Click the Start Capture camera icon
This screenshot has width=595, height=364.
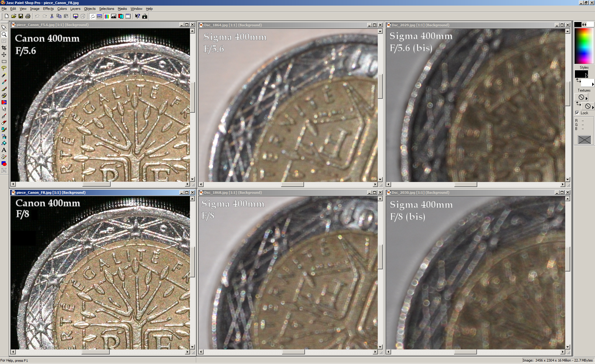coord(145,16)
